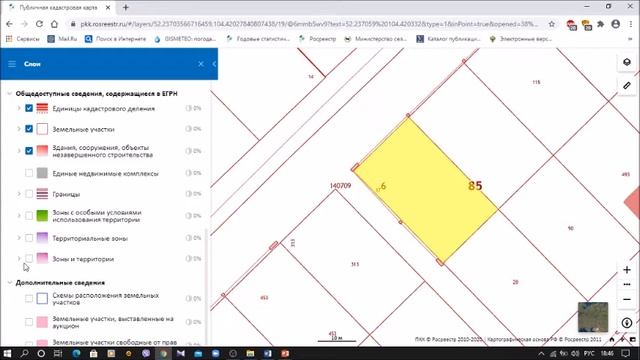This screenshot has height=360, width=640.
Task: Toggle Земельные участки layer checkbox
Action: pos(29,129)
